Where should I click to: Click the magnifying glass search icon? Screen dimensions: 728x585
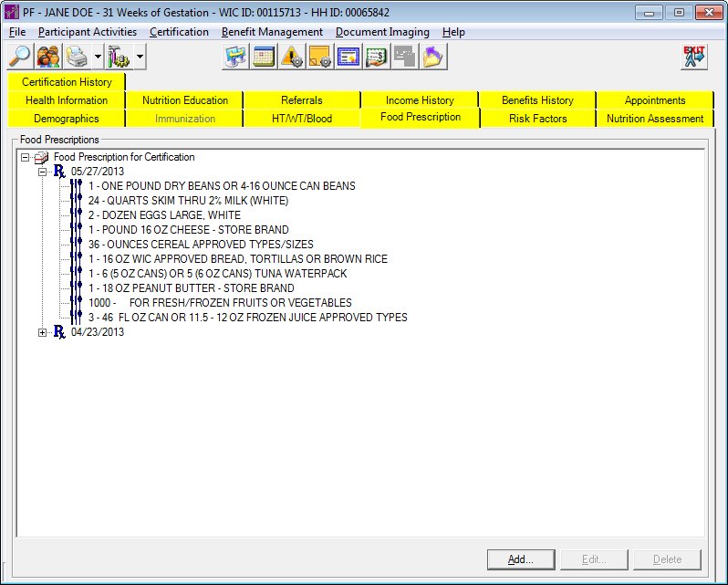point(20,57)
